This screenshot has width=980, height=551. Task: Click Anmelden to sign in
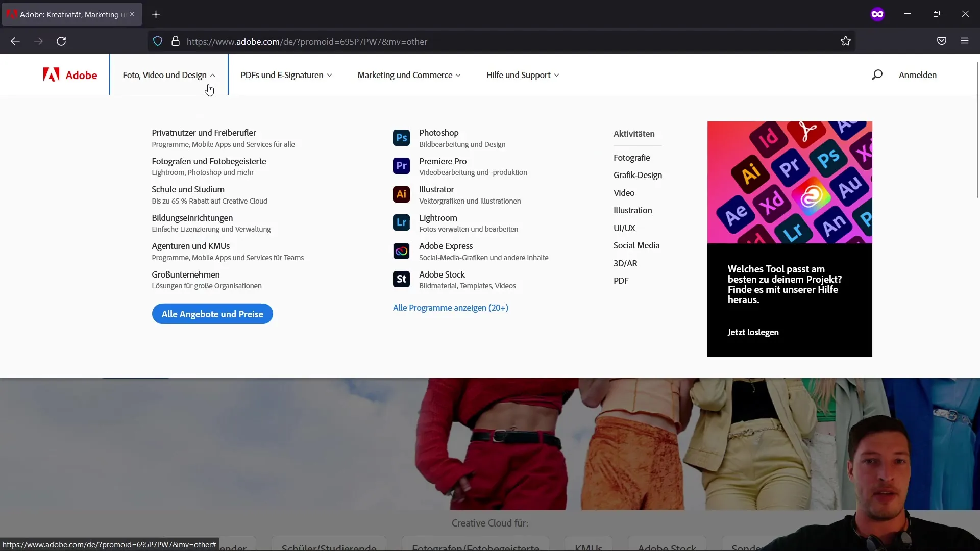point(917,75)
